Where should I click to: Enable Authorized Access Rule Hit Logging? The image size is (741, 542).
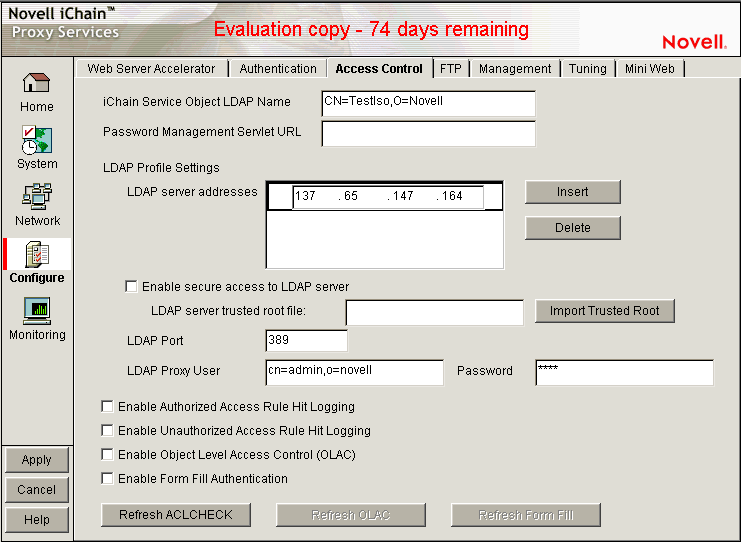(x=107, y=406)
